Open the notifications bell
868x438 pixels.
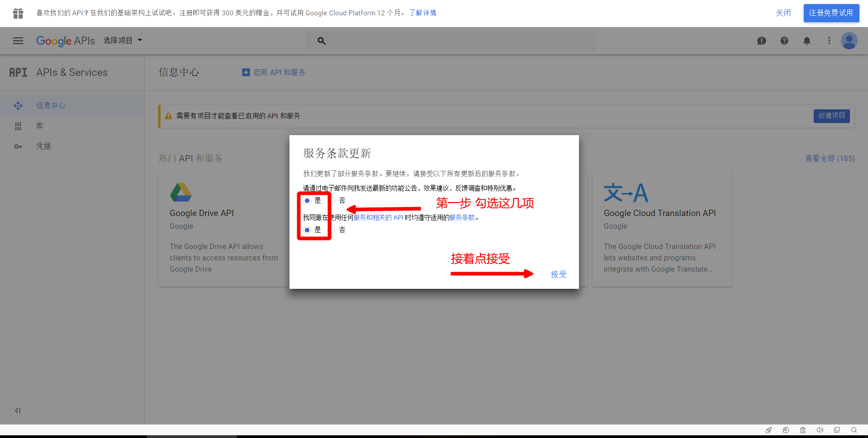[x=807, y=41]
